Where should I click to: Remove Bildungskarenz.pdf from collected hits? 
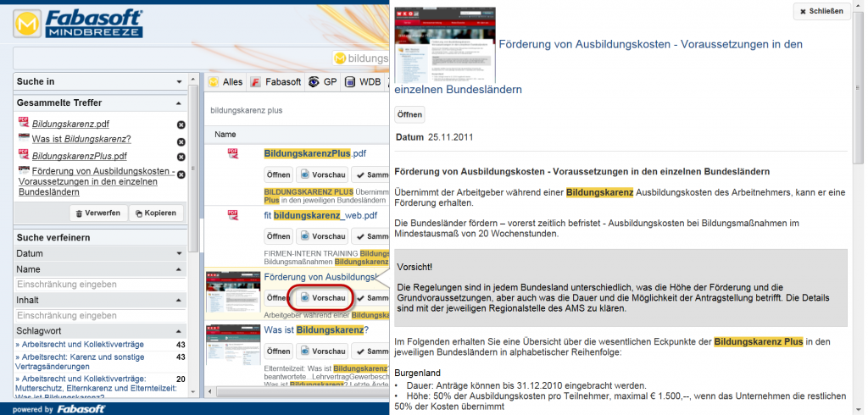[181, 125]
